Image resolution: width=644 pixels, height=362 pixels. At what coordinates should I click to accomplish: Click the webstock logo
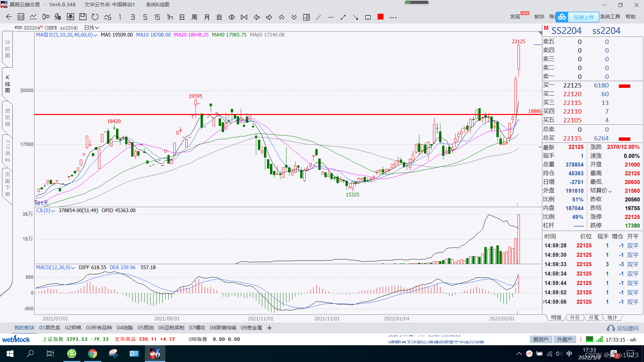(x=16, y=339)
